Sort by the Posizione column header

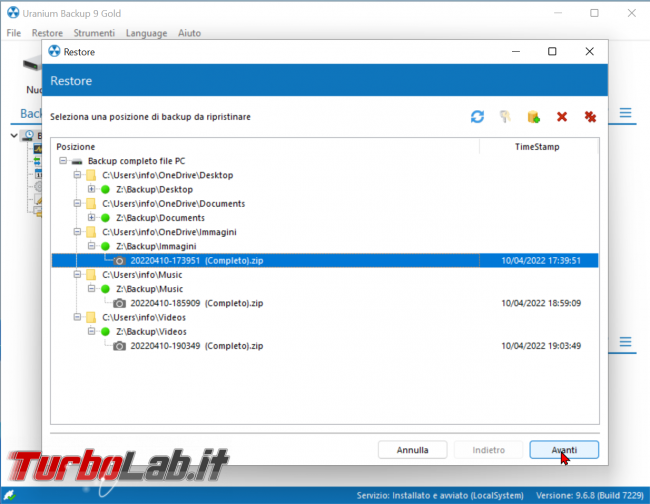[265, 147]
